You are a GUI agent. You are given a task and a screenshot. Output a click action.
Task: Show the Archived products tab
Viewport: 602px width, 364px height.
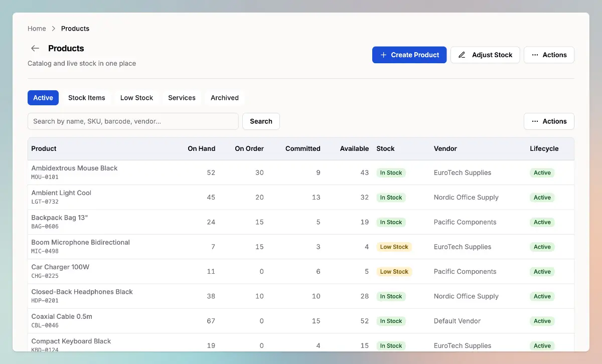tap(224, 98)
